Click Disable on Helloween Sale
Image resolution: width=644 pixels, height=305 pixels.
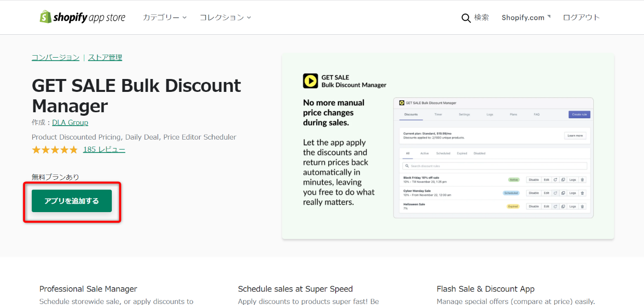pyautogui.click(x=534, y=206)
